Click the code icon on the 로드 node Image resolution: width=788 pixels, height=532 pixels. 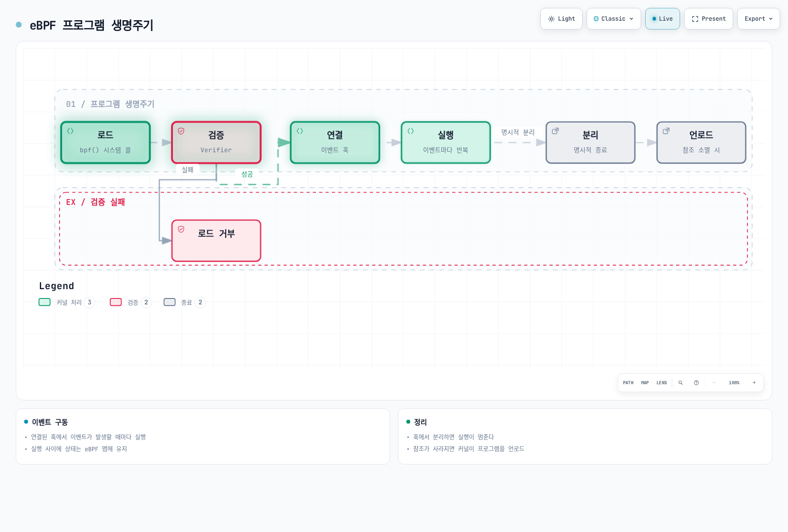(70, 131)
